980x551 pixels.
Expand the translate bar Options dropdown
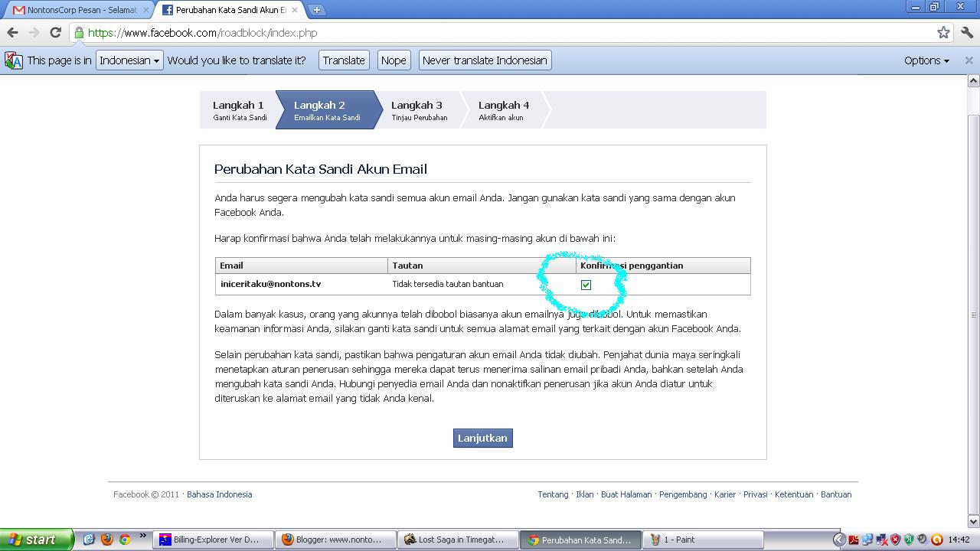click(x=926, y=60)
